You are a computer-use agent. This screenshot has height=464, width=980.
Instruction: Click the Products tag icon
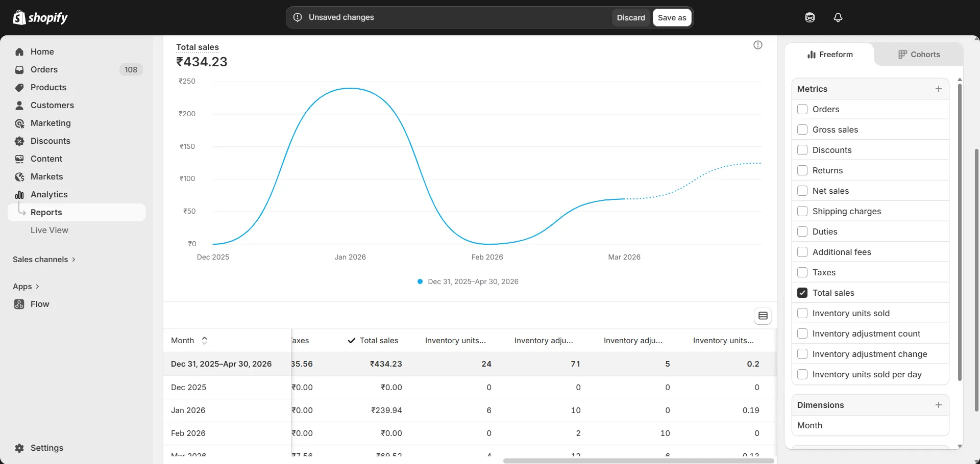[19, 87]
